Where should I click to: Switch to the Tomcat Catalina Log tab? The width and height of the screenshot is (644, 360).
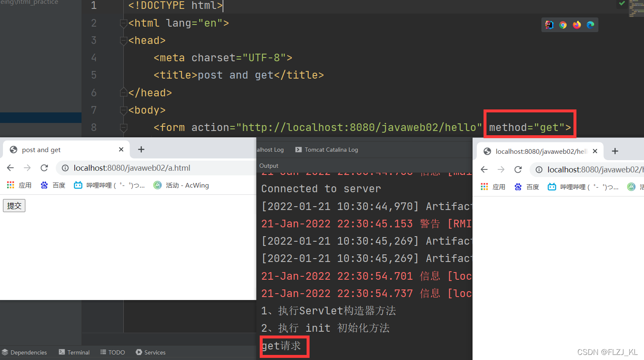coord(327,150)
